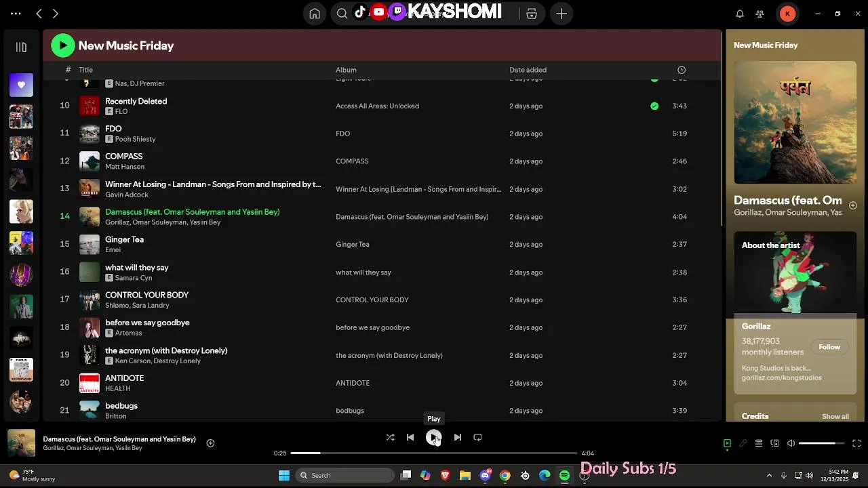Adjust the volume slider
Viewport: 868px width, 488px height.
(x=821, y=443)
